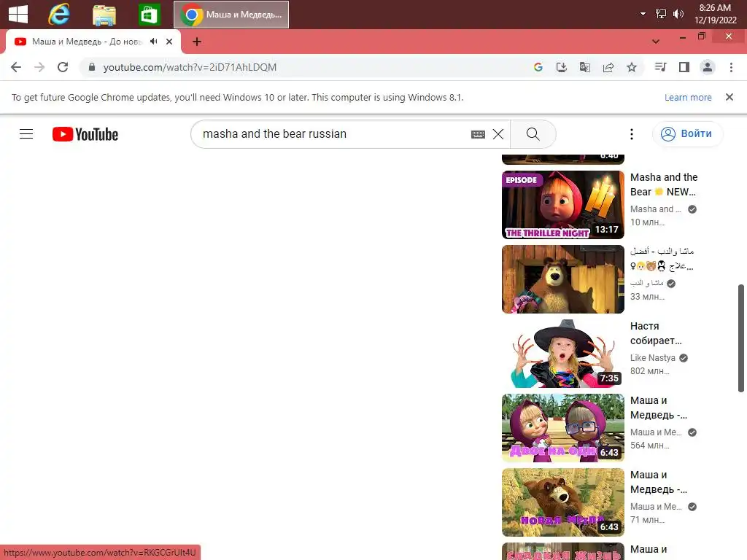Install the app via the address bar icon
The height and width of the screenshot is (560, 747).
click(562, 67)
